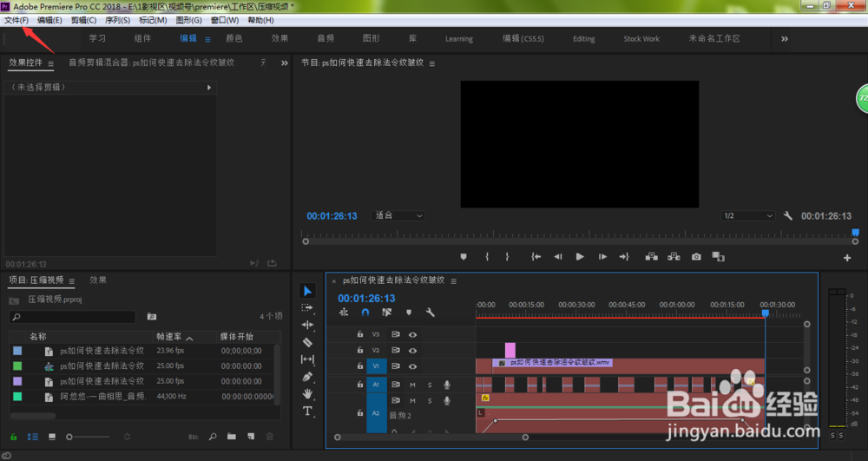
Task: Toggle lock on V3 track
Action: point(360,334)
